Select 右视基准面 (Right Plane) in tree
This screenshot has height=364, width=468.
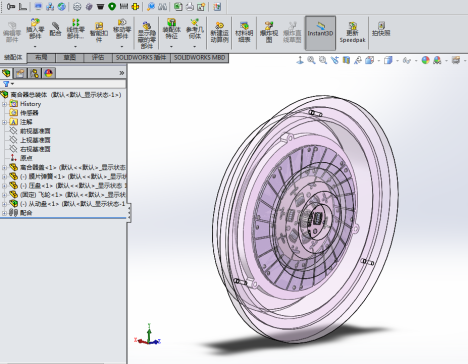tap(35, 149)
